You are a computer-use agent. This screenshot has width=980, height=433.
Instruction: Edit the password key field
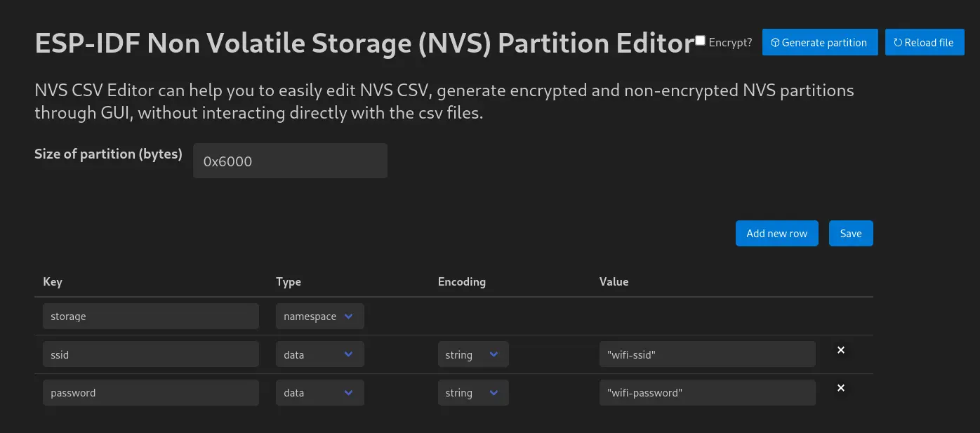pos(150,393)
